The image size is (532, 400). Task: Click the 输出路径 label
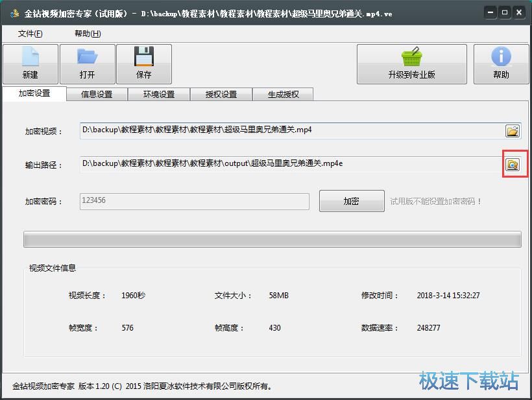[x=43, y=165]
